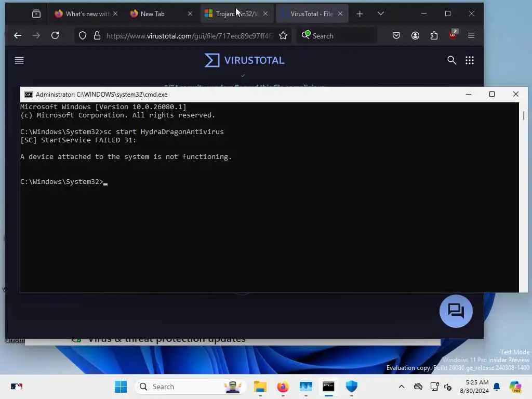The height and width of the screenshot is (399, 532).
Task: Open Windows Security shield taskbar icon
Action: (352, 387)
